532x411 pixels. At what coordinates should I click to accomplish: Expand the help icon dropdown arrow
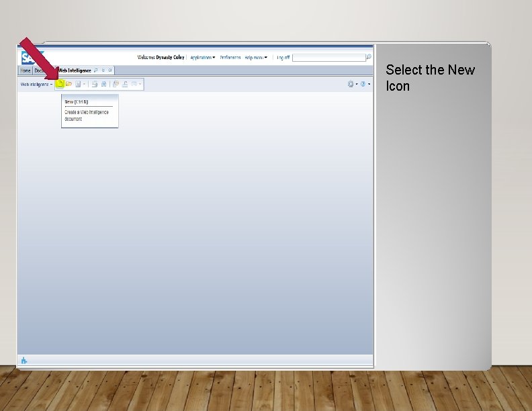point(369,84)
